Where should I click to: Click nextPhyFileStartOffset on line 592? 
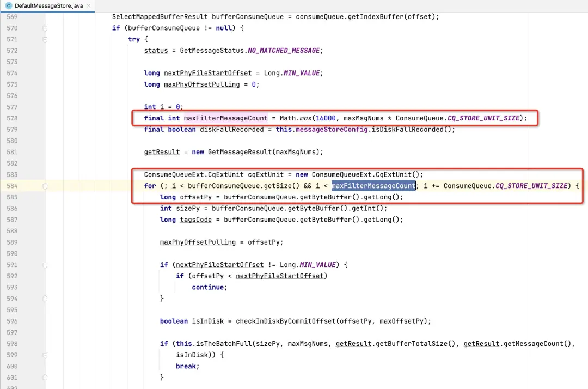click(x=280, y=276)
